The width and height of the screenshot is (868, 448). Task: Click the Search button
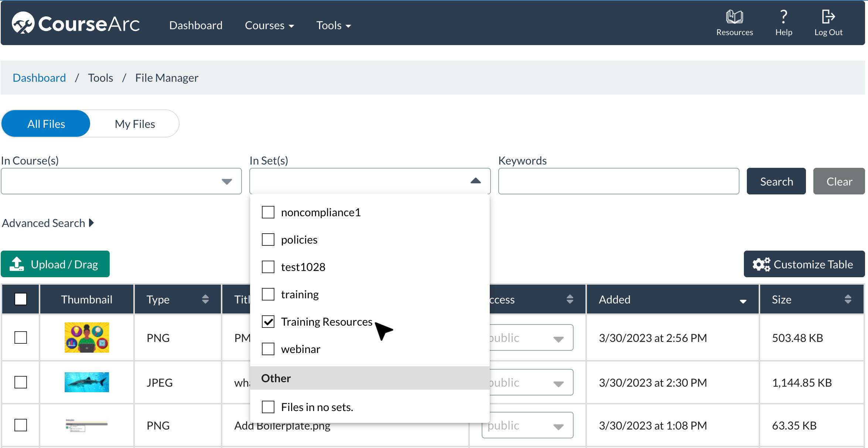tap(776, 181)
